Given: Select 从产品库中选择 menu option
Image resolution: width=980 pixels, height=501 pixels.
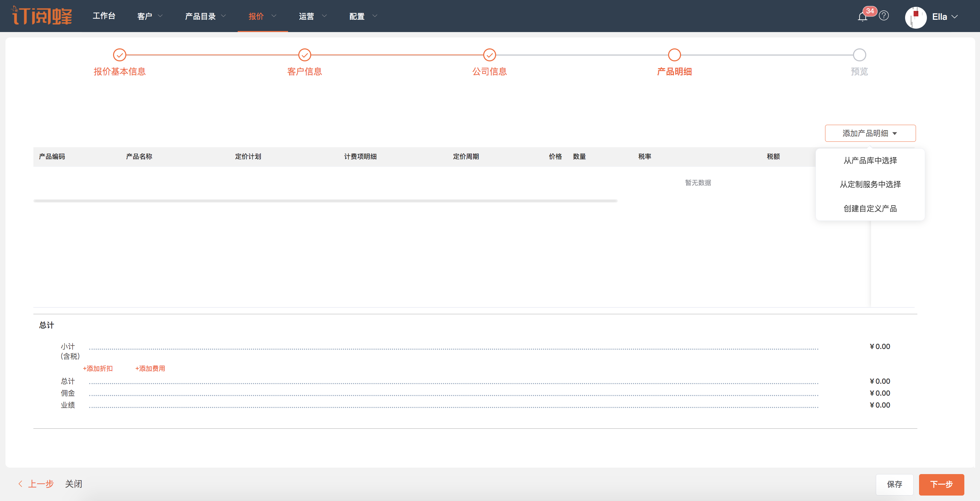Looking at the screenshot, I should click(870, 160).
